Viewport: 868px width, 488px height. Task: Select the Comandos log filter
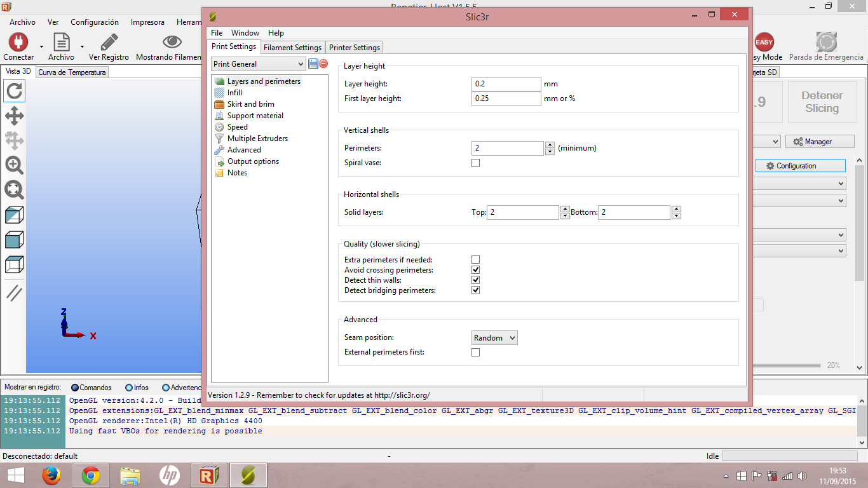pos(92,388)
